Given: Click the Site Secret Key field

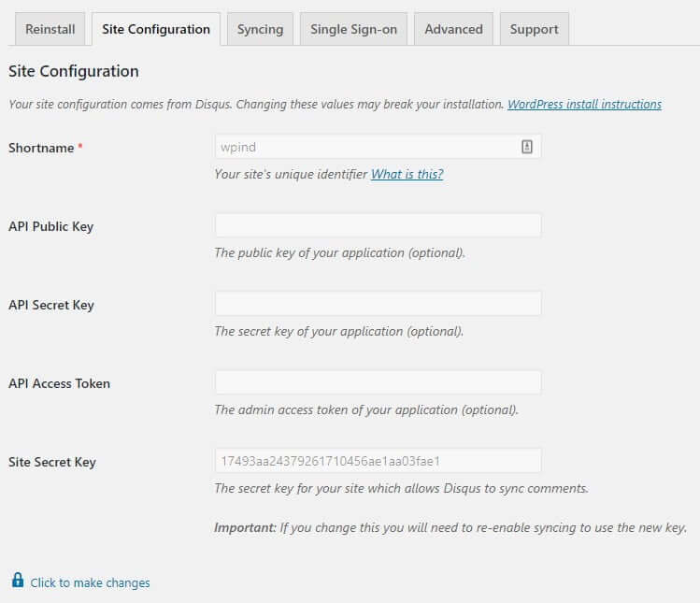Looking at the screenshot, I should click(379, 461).
